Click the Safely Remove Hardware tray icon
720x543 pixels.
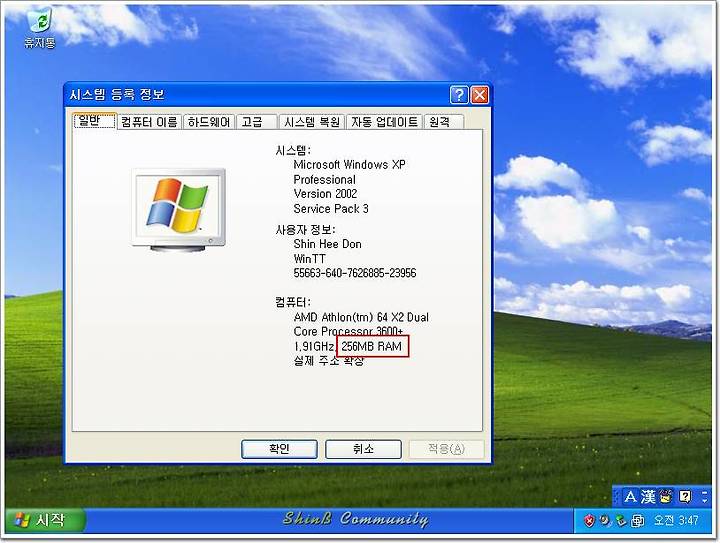(621, 521)
